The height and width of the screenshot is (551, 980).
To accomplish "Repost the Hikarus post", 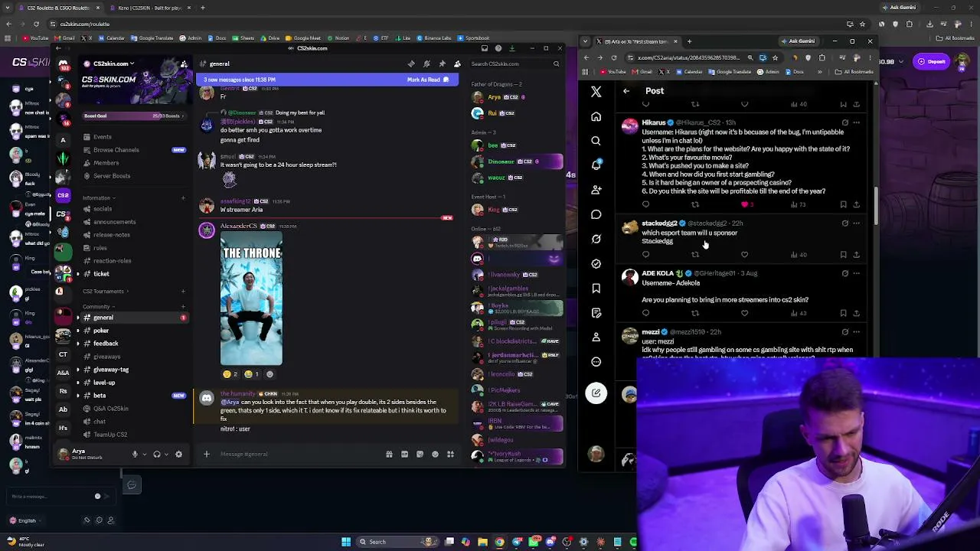I will [695, 204].
